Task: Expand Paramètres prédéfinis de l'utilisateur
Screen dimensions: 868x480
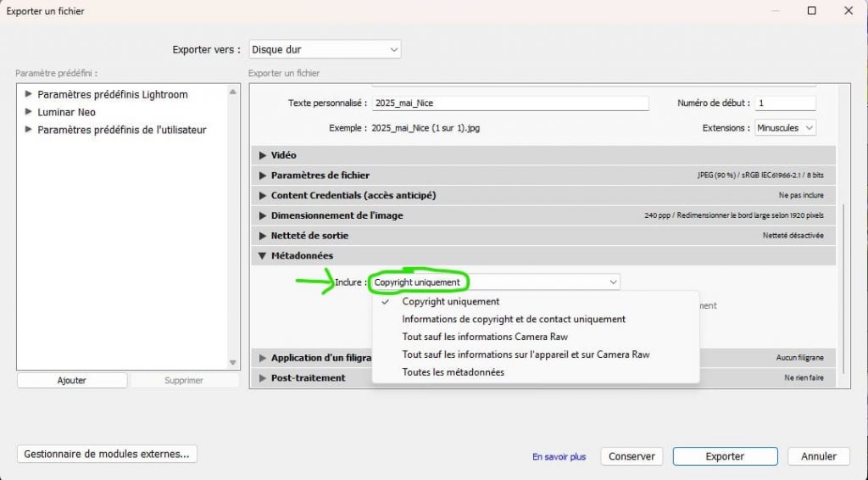Action: [x=30, y=130]
